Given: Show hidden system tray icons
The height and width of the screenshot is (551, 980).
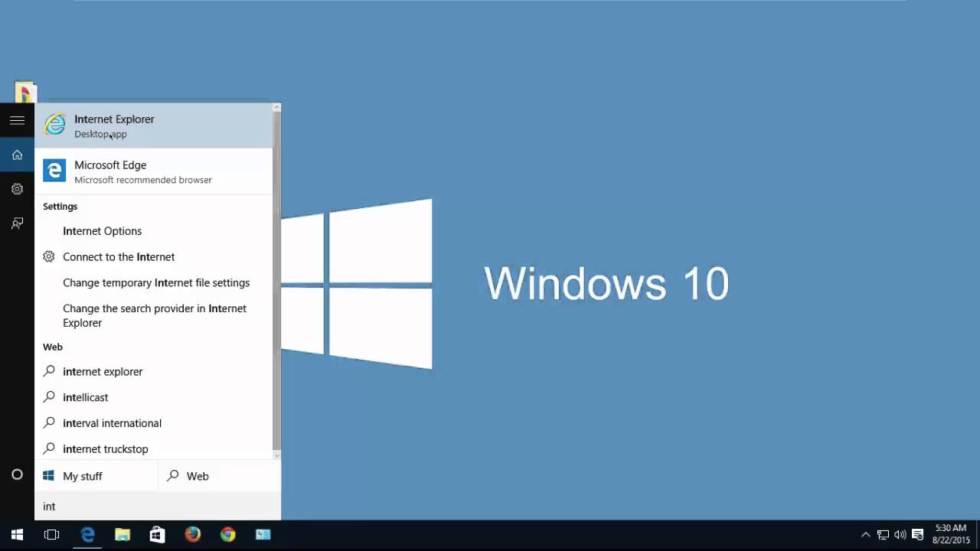Looking at the screenshot, I should (x=866, y=535).
